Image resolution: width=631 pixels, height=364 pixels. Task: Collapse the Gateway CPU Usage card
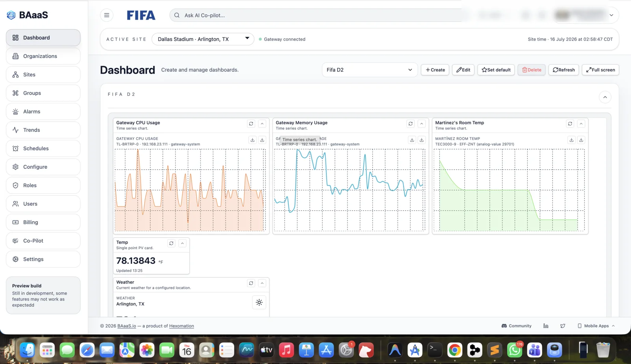(262, 124)
